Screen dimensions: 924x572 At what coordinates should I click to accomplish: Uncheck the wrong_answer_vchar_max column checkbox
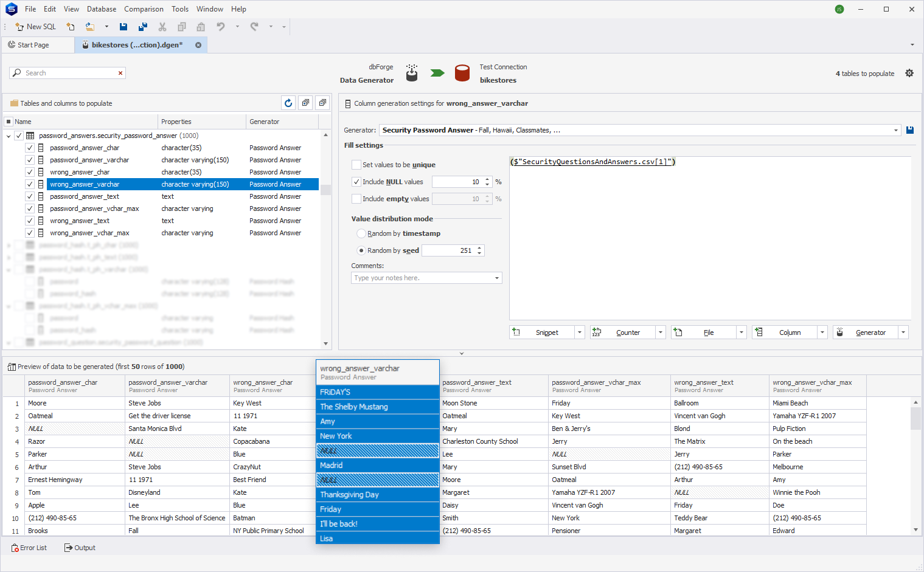30,233
